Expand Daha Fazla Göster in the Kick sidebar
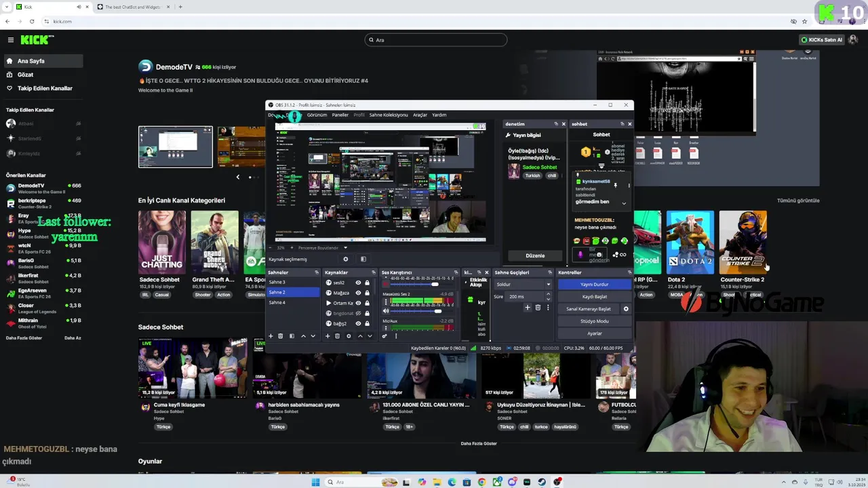Image resolution: width=868 pixels, height=488 pixels. pyautogui.click(x=25, y=338)
